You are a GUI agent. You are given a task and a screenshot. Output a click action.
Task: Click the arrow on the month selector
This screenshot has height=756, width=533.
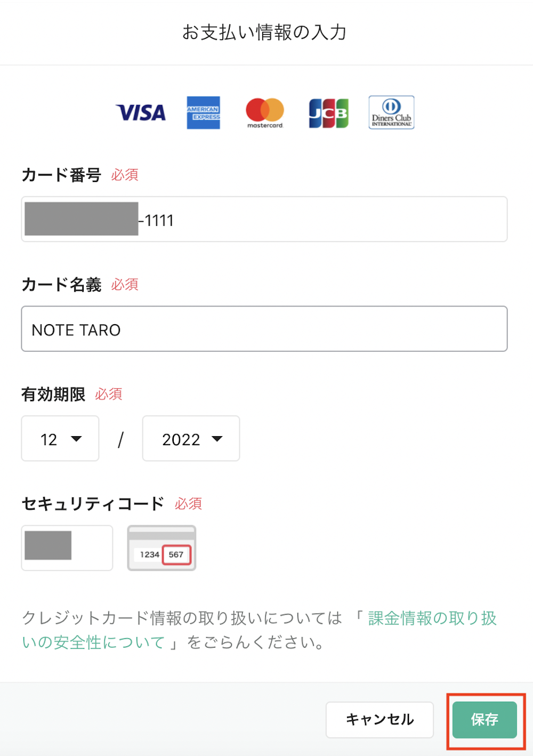tap(76, 439)
